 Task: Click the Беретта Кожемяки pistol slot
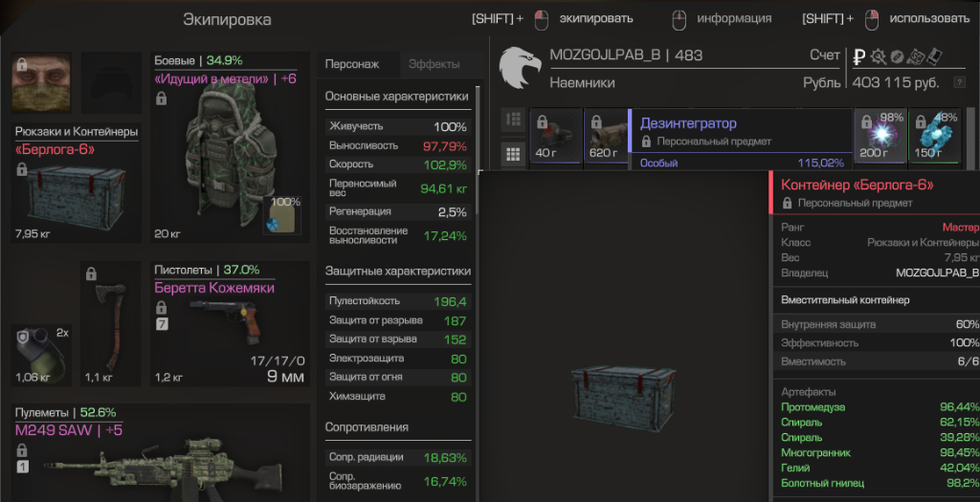(x=230, y=324)
